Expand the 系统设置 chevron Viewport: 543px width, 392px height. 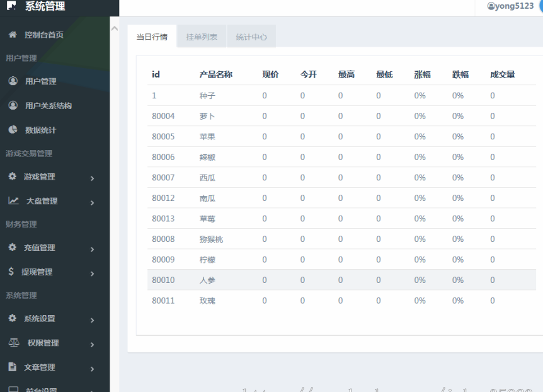click(x=92, y=320)
